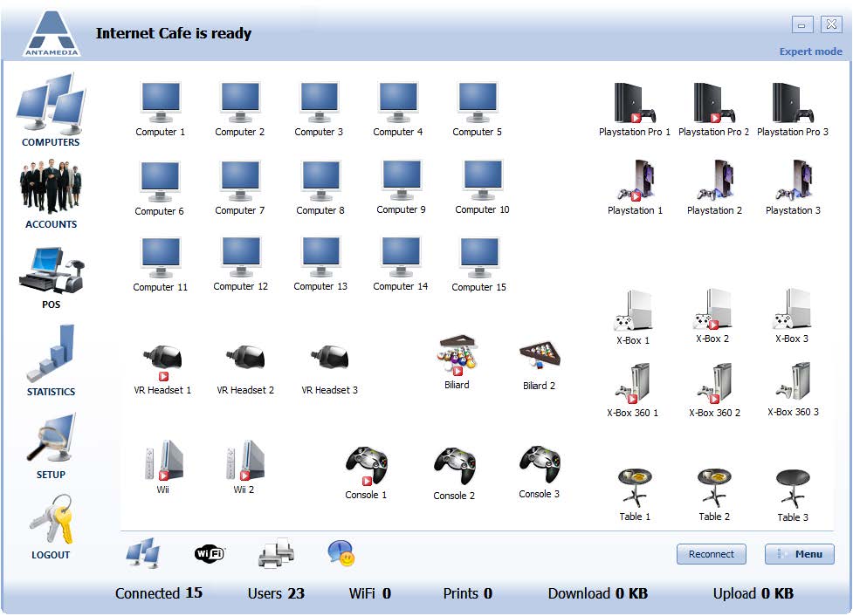Image resolution: width=853 pixels, height=616 pixels.
Task: Select Console 2 gamepad
Action: [x=454, y=474]
